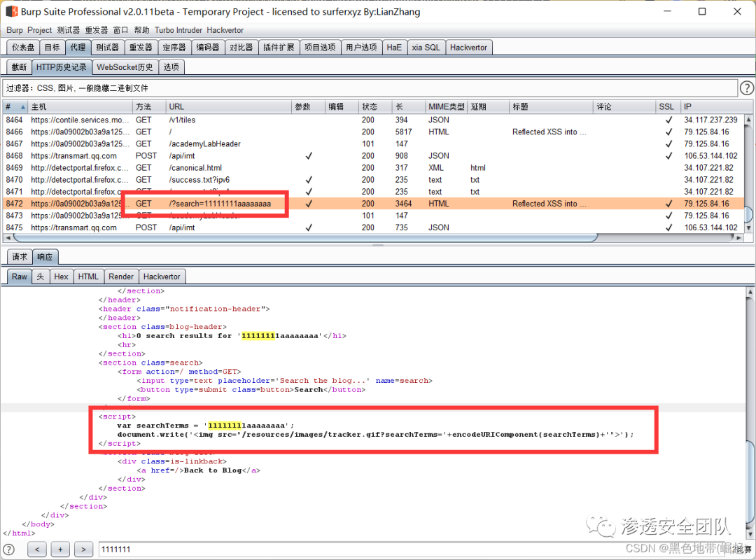756x560 pixels.
Task: Click the help icon beside search bar
Action: click(x=8, y=549)
